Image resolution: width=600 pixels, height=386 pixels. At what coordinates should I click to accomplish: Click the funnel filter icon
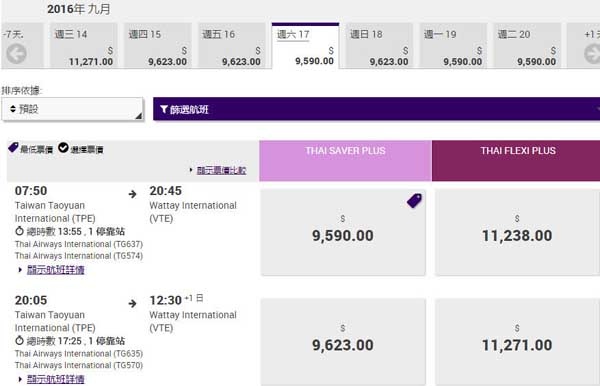point(164,109)
